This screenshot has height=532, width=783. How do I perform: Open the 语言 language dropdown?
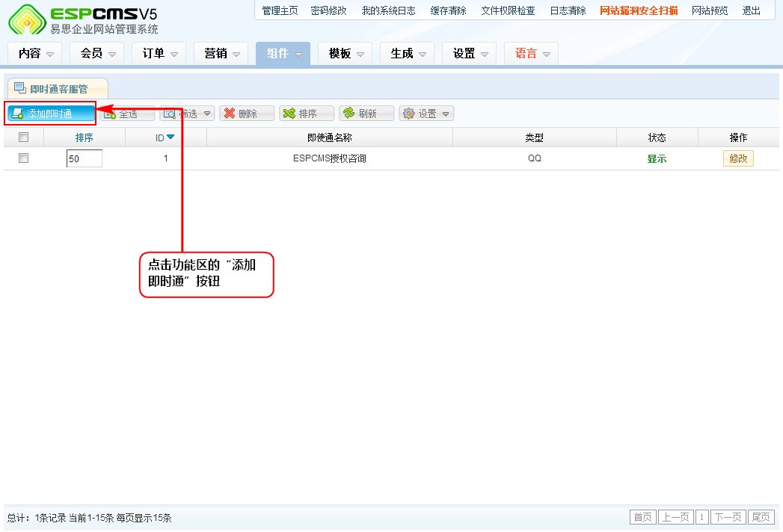pos(532,54)
